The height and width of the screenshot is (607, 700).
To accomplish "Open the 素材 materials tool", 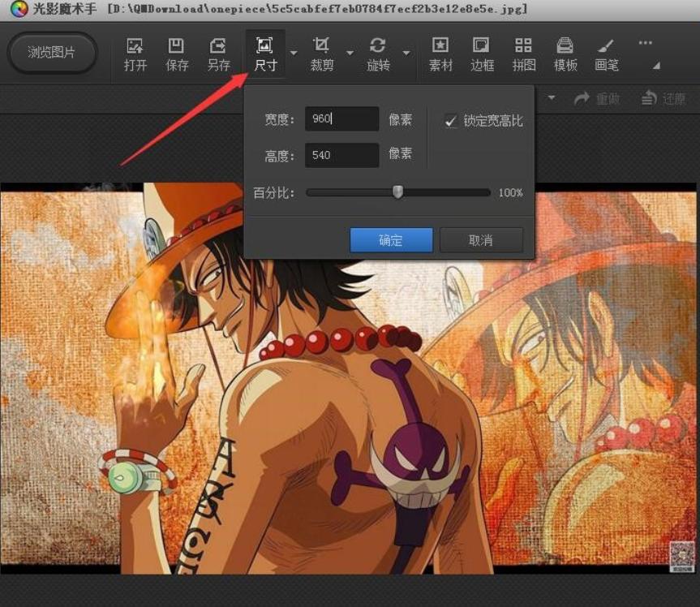I will [x=440, y=54].
